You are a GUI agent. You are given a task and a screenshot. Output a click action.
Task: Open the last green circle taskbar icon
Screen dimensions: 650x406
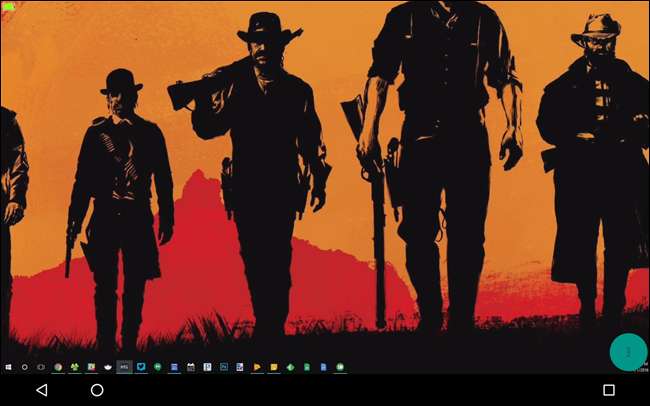click(x=340, y=367)
